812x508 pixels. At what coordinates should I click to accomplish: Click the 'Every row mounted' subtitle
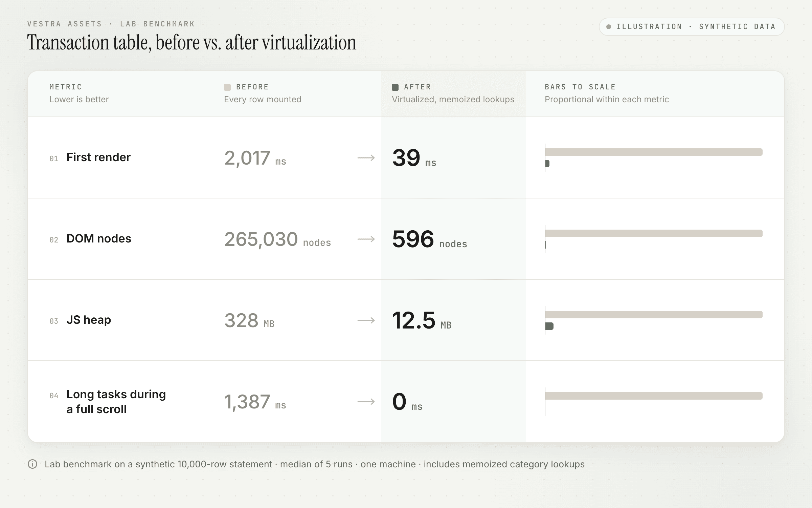coord(263,100)
